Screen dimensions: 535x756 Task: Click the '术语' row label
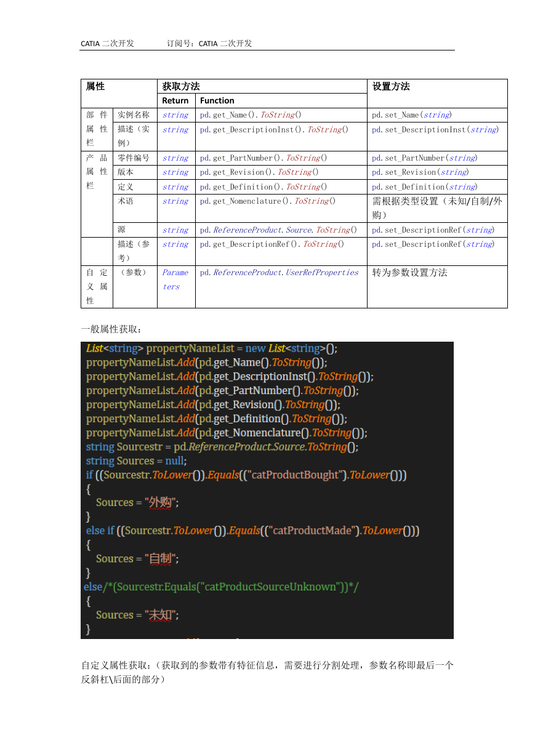pos(126,201)
